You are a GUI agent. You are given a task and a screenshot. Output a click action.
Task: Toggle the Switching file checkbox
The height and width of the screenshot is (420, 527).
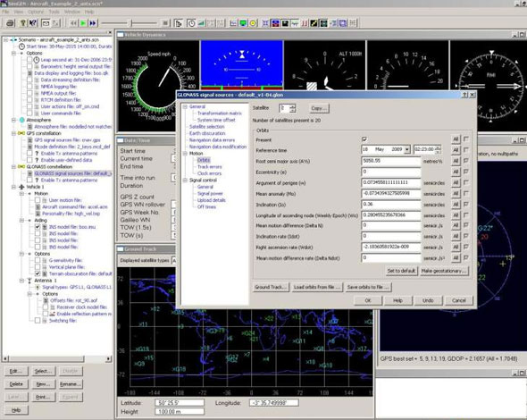pyautogui.click(x=38, y=321)
